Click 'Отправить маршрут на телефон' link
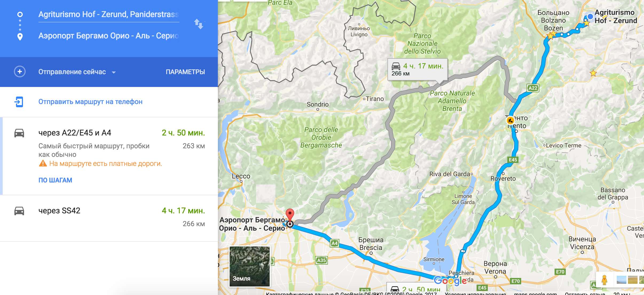The height and width of the screenshot is (295, 644). point(90,102)
